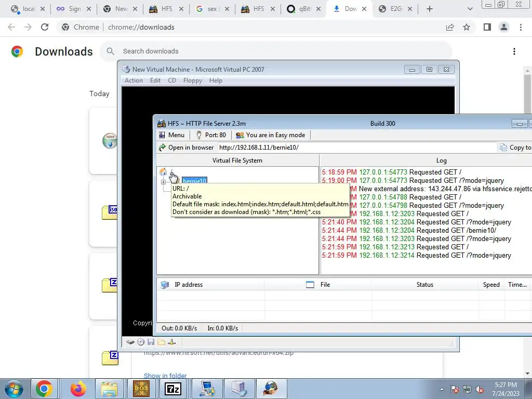Image resolution: width=532 pixels, height=399 pixels.
Task: Click the HFS window title icon
Action: coord(162,124)
